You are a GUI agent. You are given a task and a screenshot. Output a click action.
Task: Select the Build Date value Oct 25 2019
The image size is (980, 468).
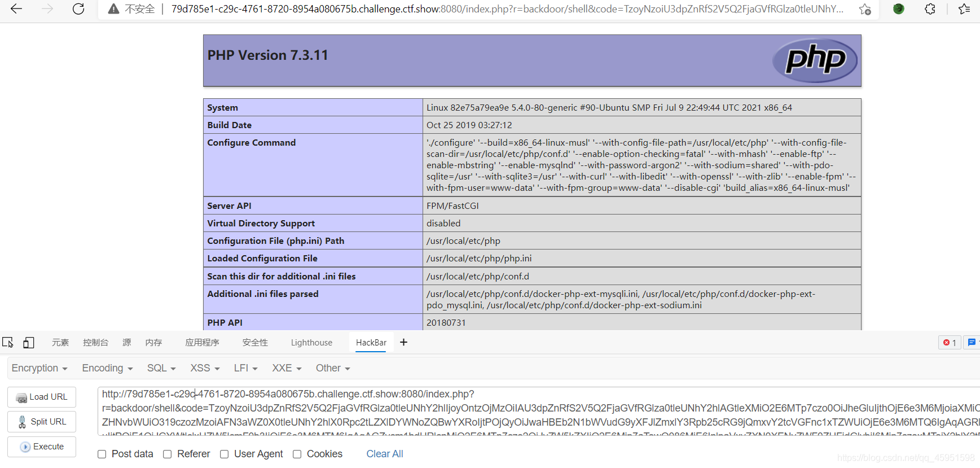click(x=469, y=125)
